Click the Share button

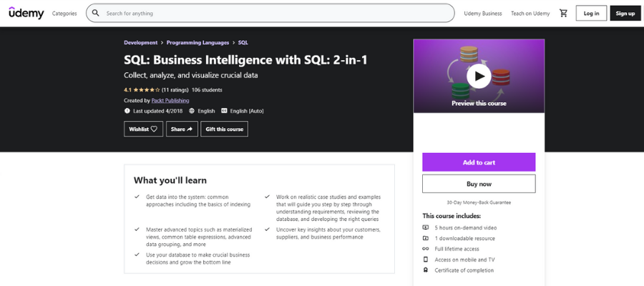point(182,129)
